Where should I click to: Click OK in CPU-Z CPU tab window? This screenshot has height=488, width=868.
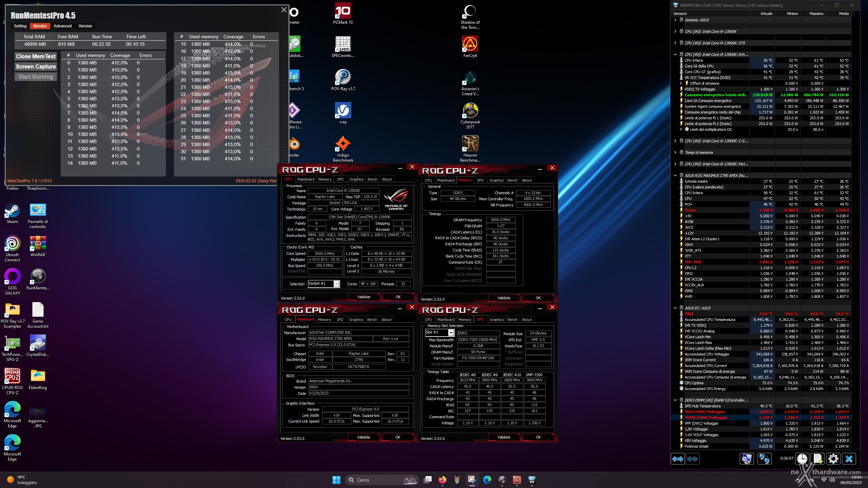[398, 297]
